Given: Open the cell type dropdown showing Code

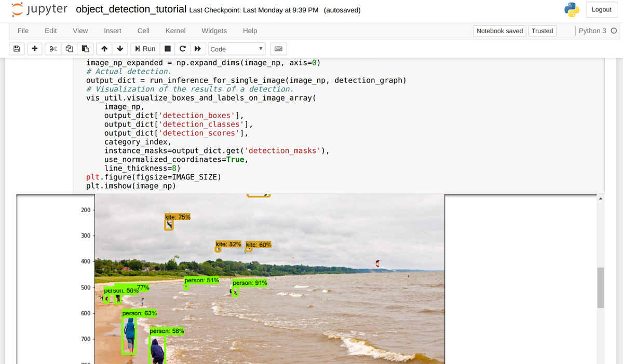Looking at the screenshot, I should point(236,48).
